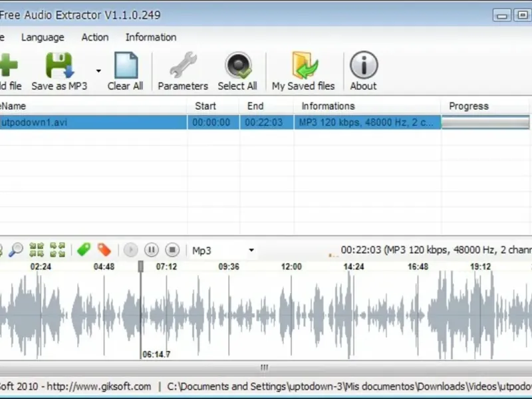Click the End time 00:22:03 cell
The width and height of the screenshot is (532, 399).
click(x=267, y=122)
